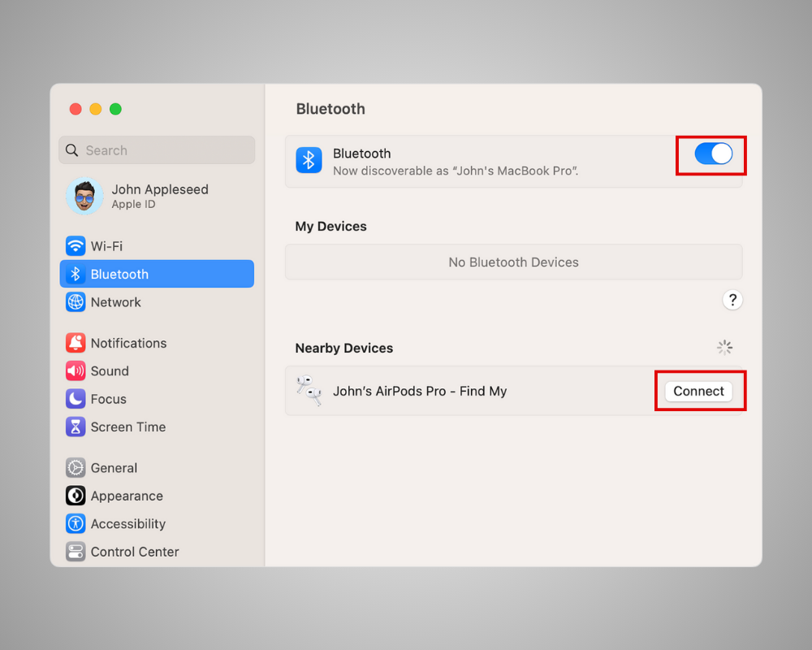Click the Screen Time hourglass icon

[x=76, y=427]
